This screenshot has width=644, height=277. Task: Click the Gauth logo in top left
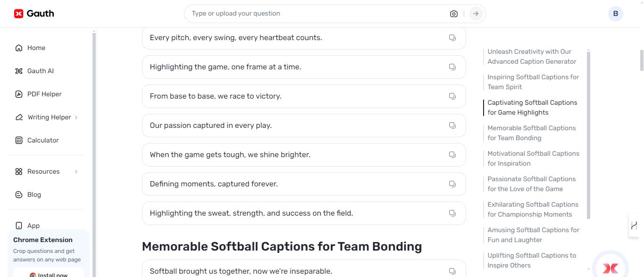tap(33, 13)
